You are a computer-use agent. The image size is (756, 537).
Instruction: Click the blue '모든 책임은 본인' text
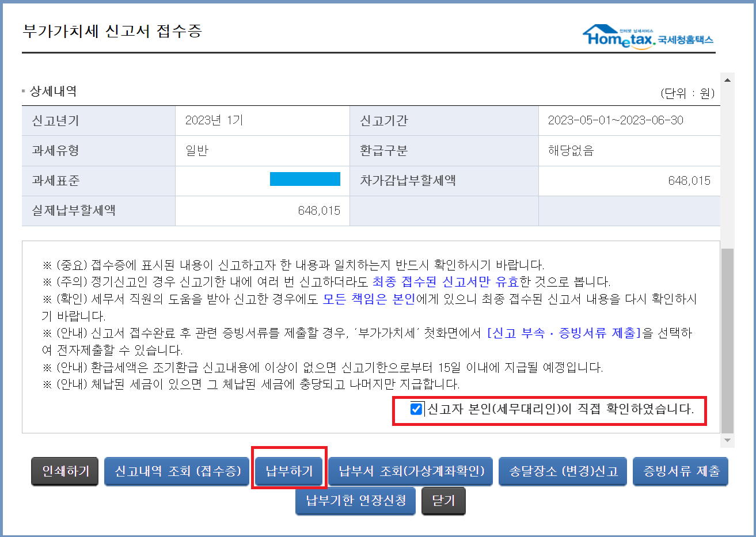[x=368, y=299]
